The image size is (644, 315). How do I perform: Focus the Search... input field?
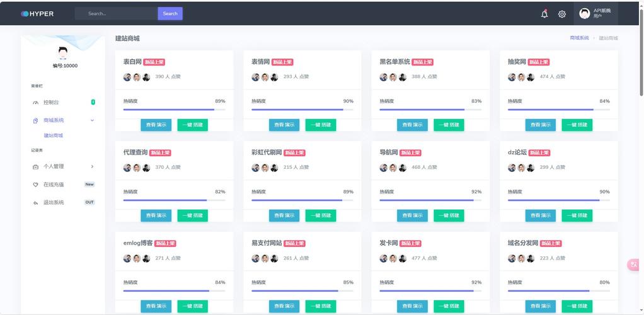[116, 14]
